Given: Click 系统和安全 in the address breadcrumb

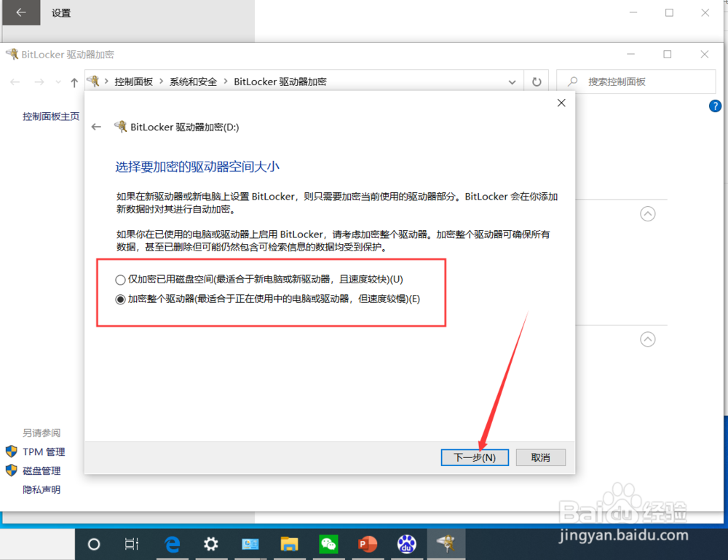Looking at the screenshot, I should coord(193,82).
